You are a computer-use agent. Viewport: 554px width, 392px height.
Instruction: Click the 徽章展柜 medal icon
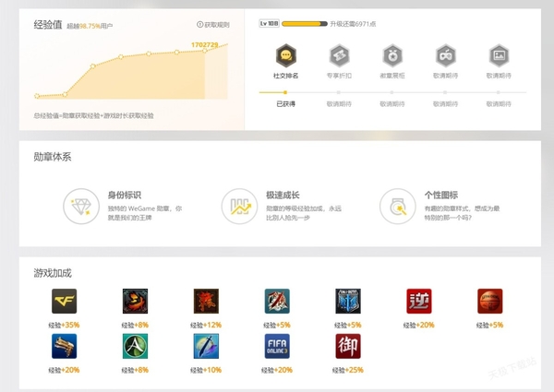392,54
